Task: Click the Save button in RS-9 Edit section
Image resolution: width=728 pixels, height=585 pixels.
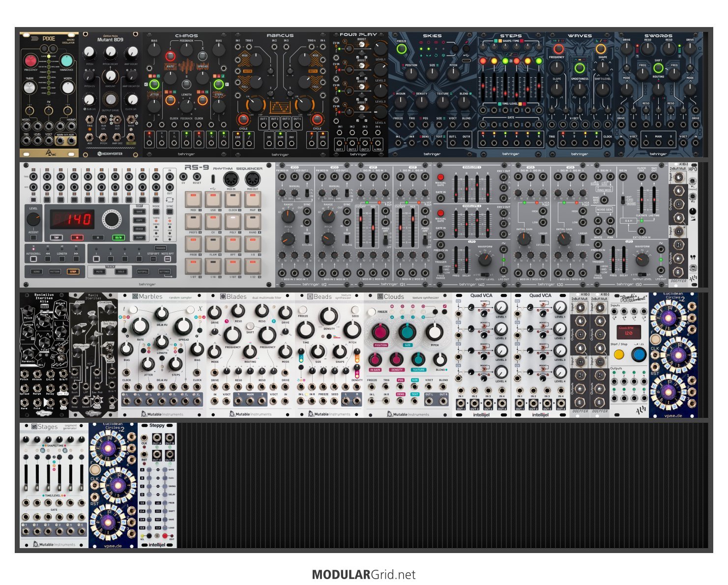Action: pos(139,211)
